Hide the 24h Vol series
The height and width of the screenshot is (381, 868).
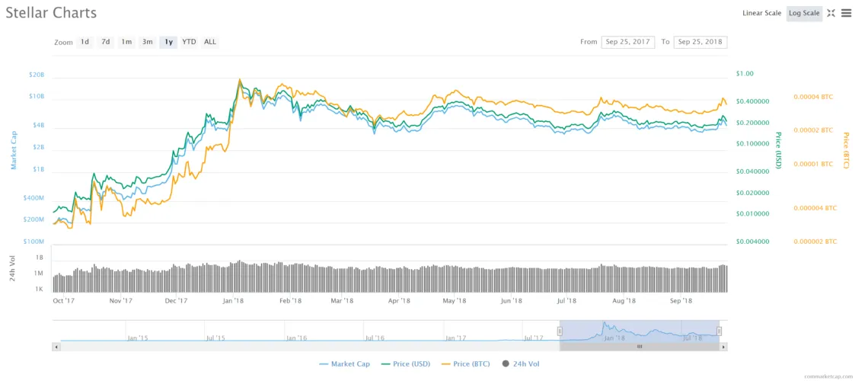(521, 364)
